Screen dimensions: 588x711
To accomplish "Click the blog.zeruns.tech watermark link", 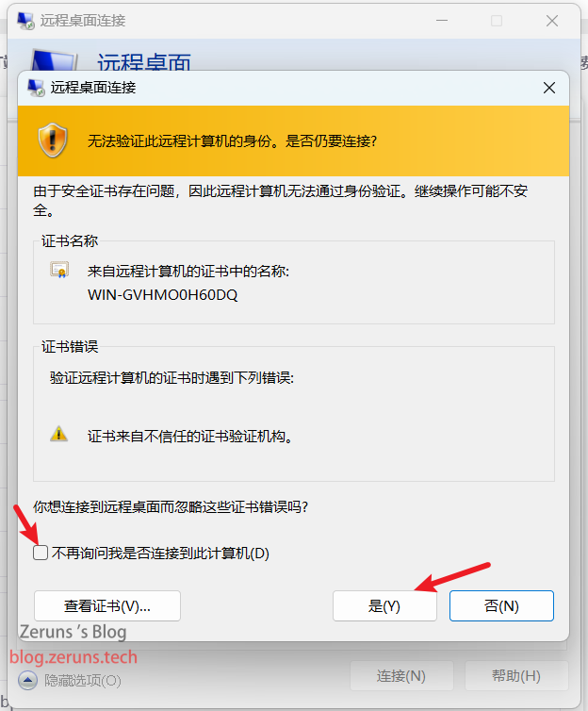I will click(73, 657).
